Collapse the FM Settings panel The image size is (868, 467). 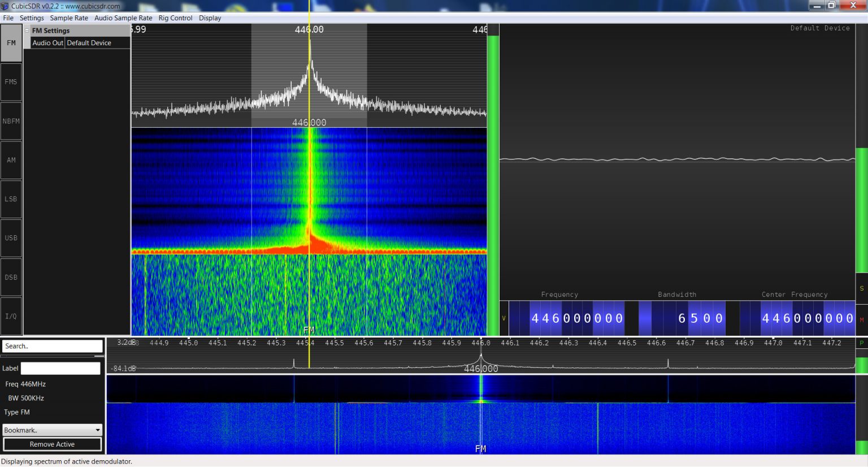[x=26, y=31]
